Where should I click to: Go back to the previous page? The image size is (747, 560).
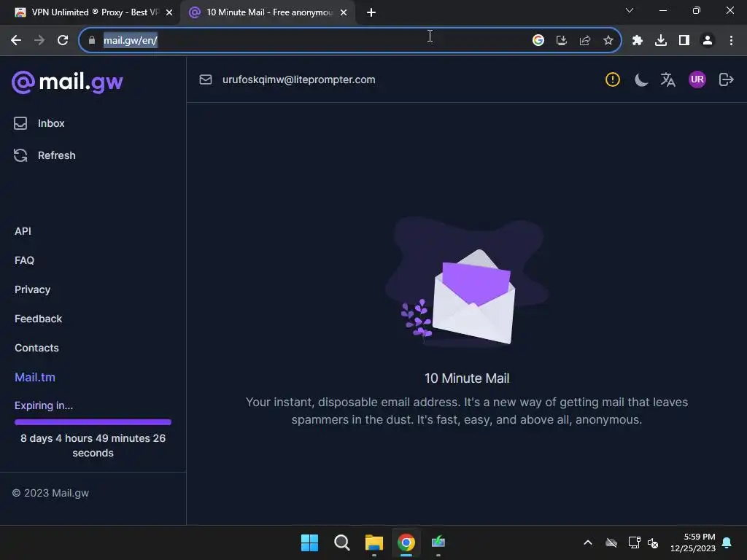(x=16, y=41)
